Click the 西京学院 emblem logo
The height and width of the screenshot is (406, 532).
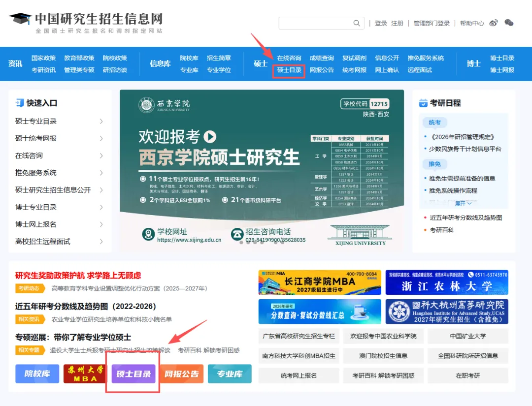pyautogui.click(x=146, y=105)
